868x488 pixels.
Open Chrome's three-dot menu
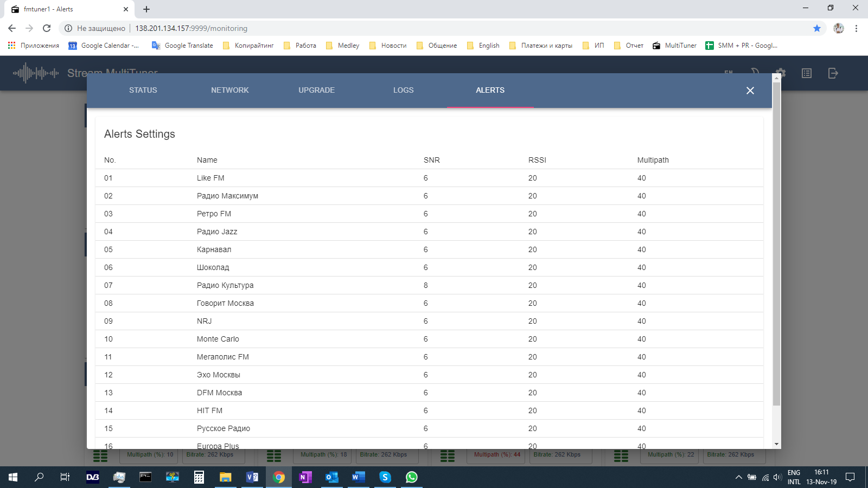point(856,28)
